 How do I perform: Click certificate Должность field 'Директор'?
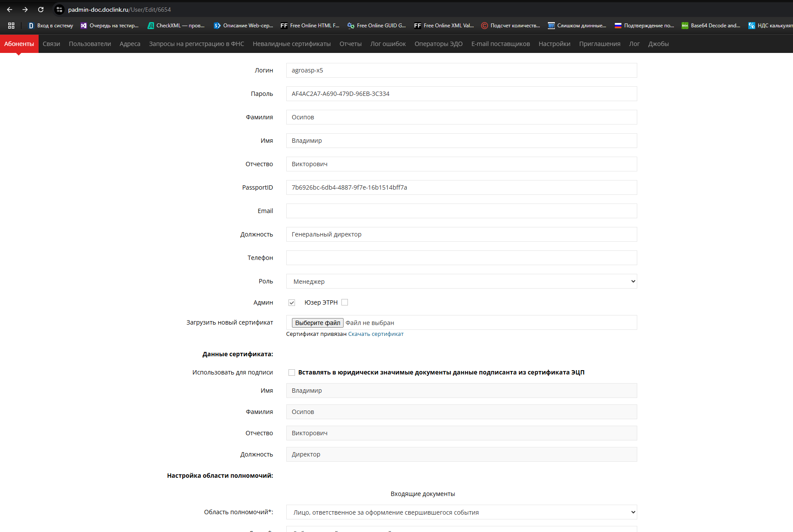[462, 454]
